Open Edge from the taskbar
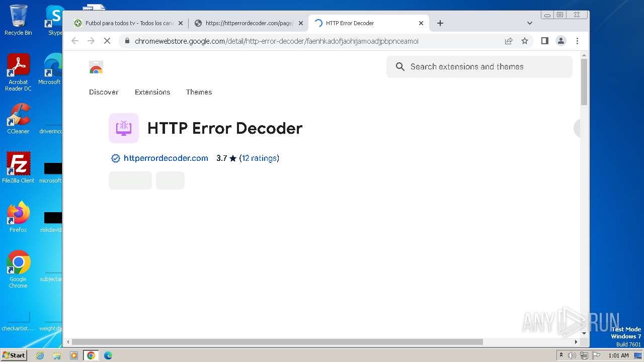644x362 pixels. coord(108,355)
